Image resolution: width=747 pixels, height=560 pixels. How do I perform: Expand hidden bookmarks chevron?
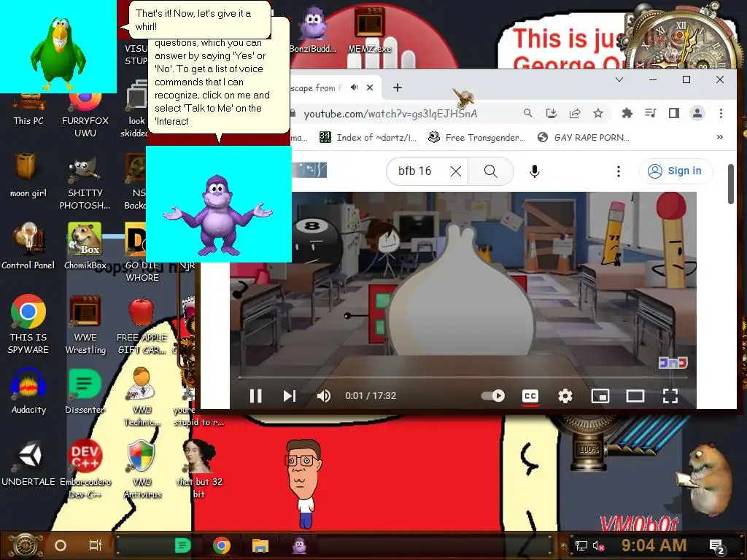(x=720, y=137)
